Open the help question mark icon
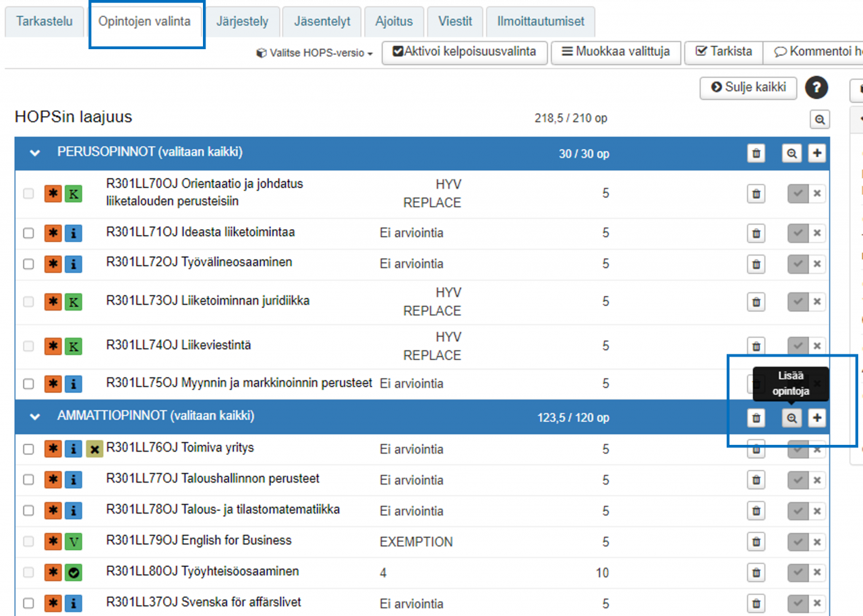 [x=816, y=88]
